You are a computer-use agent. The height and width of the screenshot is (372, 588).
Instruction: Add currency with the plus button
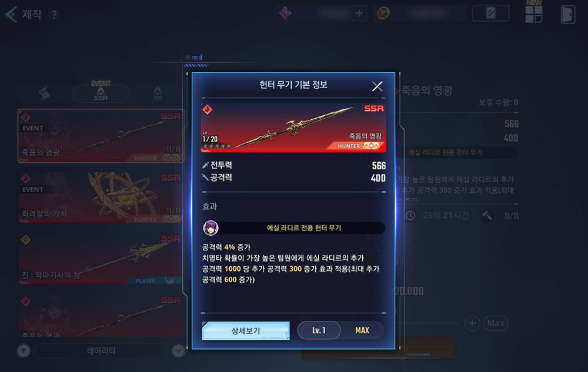click(359, 14)
